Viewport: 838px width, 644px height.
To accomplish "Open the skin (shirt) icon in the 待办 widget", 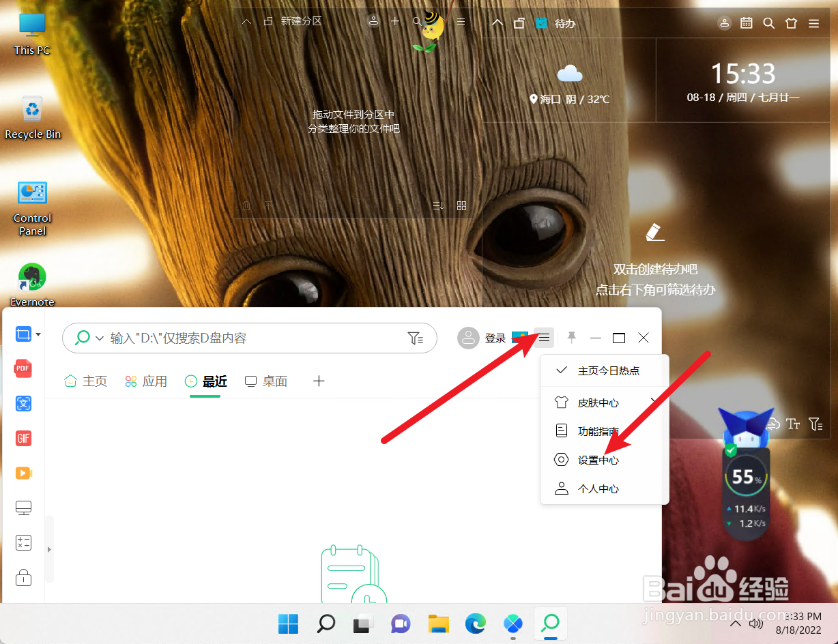I will (792, 23).
